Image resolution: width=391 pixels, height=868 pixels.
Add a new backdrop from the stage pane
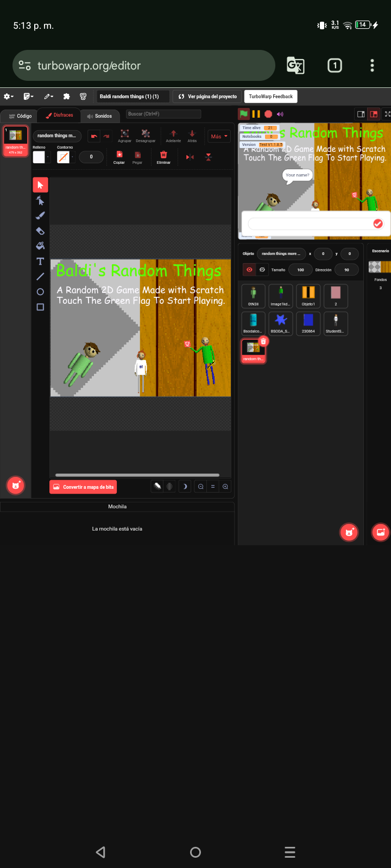pos(381,532)
